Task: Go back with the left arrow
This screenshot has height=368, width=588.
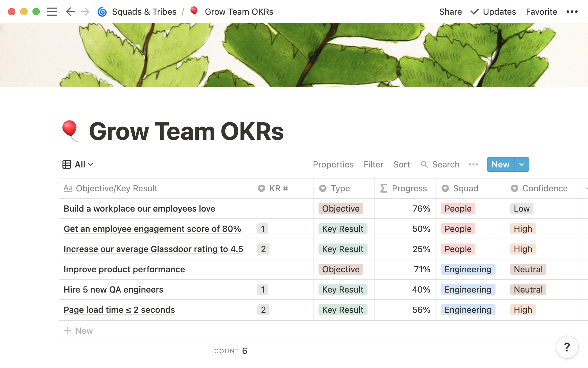Action: tap(70, 12)
